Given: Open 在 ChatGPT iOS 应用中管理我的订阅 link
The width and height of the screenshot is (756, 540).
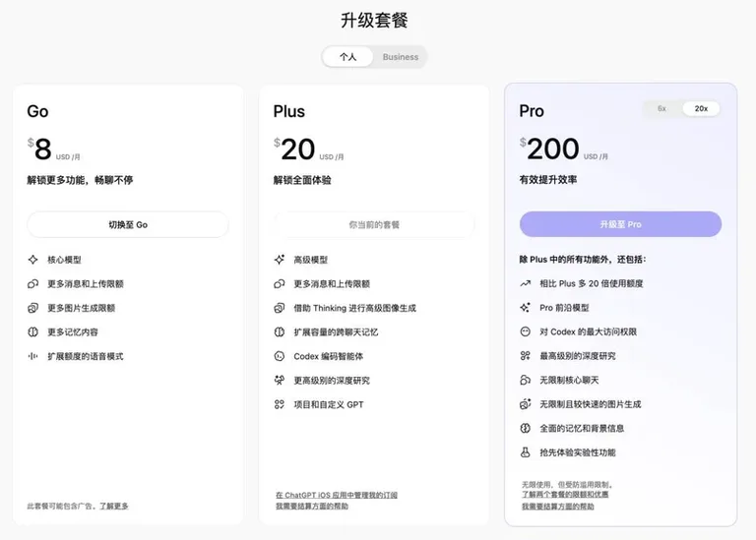Looking at the screenshot, I should [x=337, y=495].
